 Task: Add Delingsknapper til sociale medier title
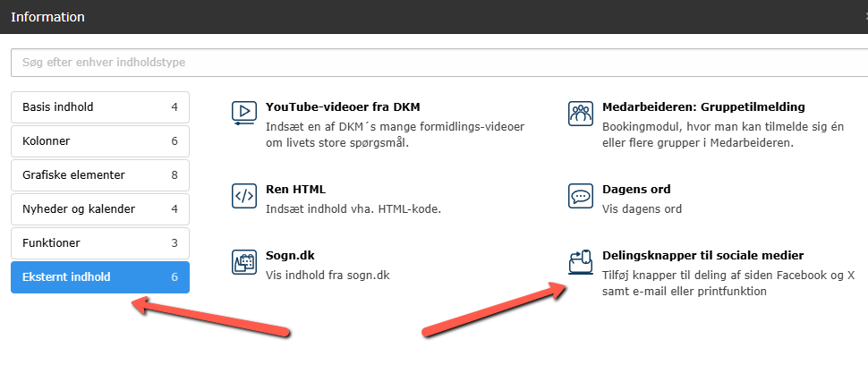click(702, 255)
